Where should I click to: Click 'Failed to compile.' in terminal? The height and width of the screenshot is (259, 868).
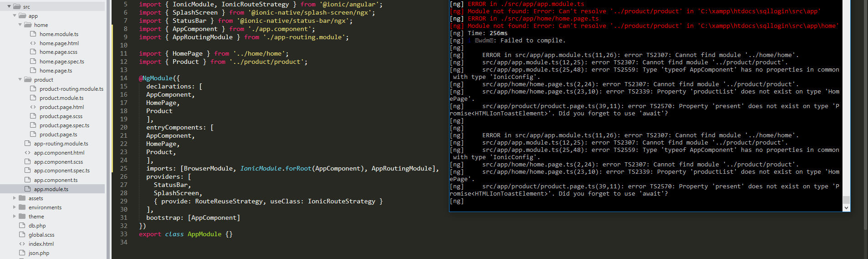[532, 40]
